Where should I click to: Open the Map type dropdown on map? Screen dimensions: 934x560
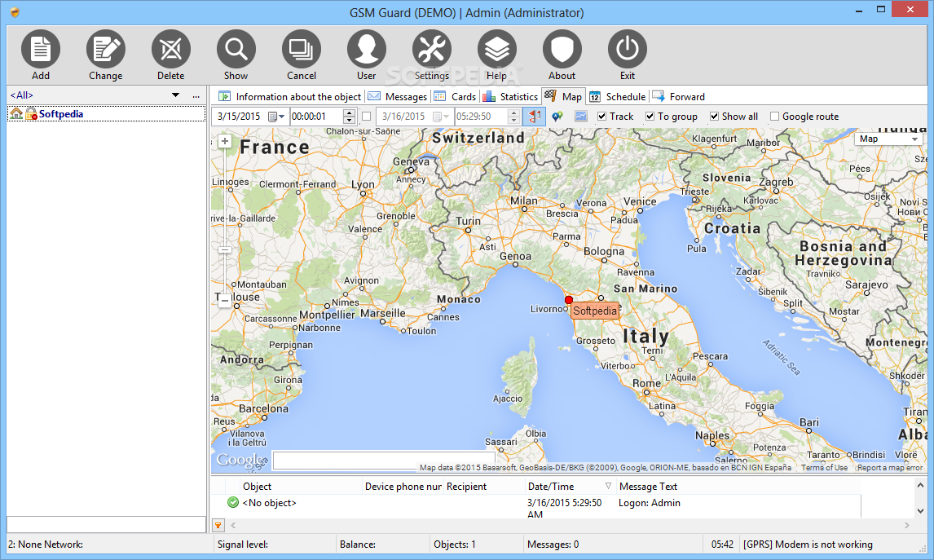point(888,139)
